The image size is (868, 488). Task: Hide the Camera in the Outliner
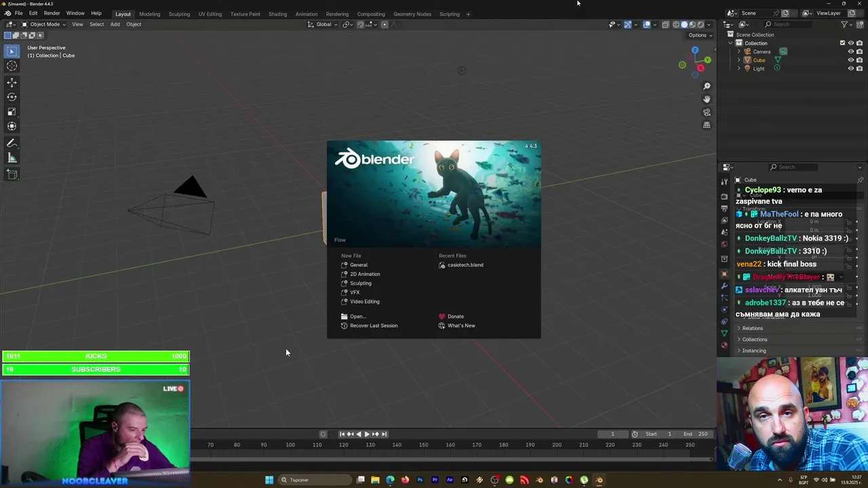tap(851, 52)
